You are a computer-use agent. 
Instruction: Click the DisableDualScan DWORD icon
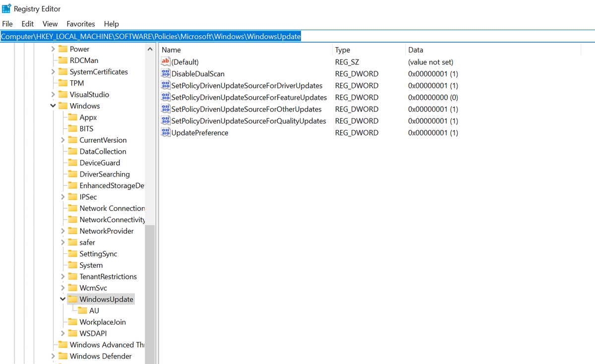[x=166, y=74]
